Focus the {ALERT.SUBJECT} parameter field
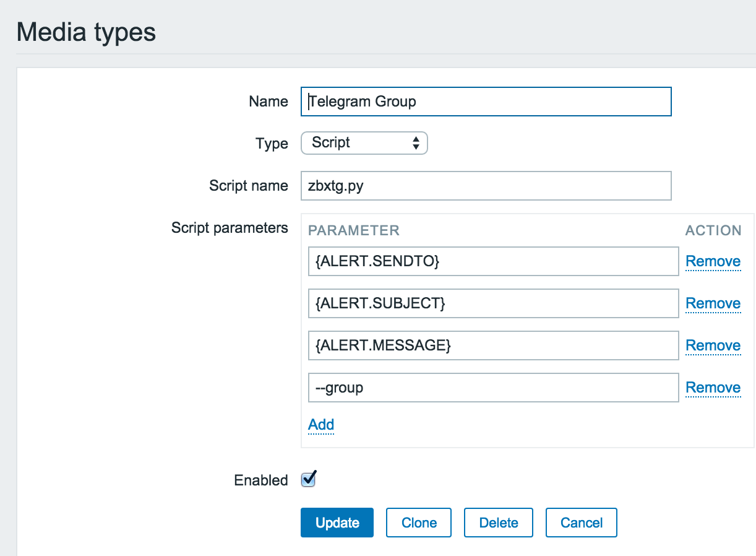756x556 pixels. point(493,303)
